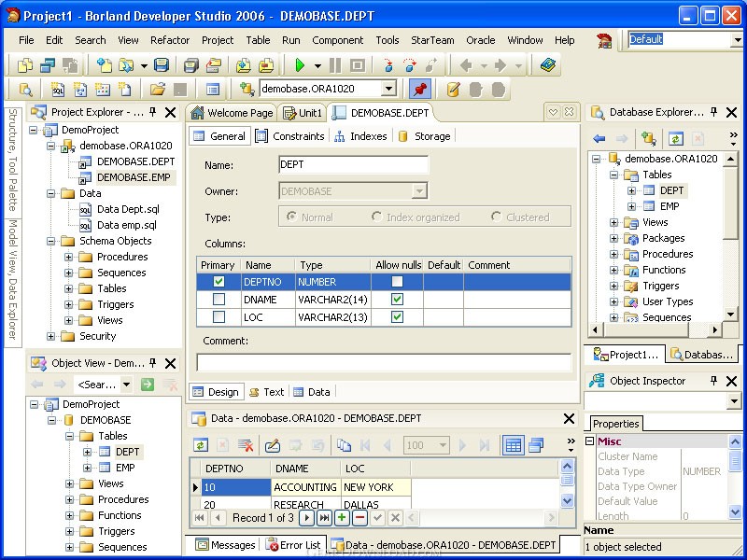
Task: Click the red pushpin toolbar icon
Action: tap(419, 89)
